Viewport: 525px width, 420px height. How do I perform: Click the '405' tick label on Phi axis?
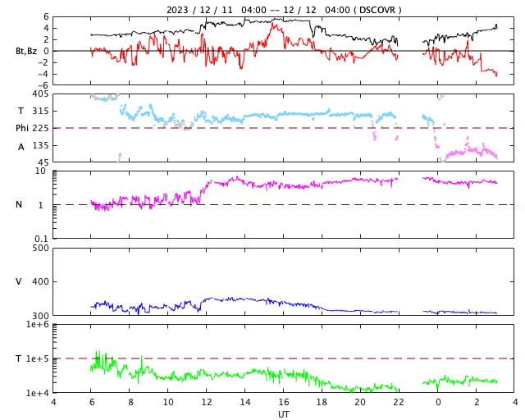(40, 94)
